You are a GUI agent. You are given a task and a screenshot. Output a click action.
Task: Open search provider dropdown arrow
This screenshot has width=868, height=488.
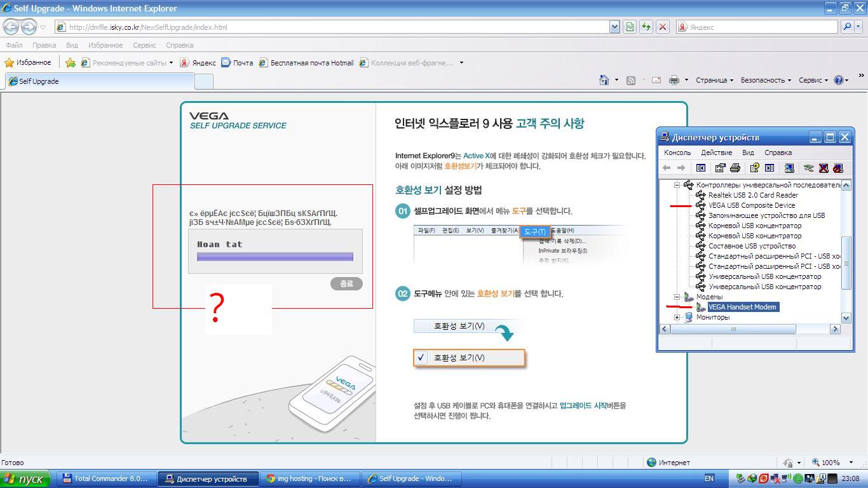click(x=859, y=27)
